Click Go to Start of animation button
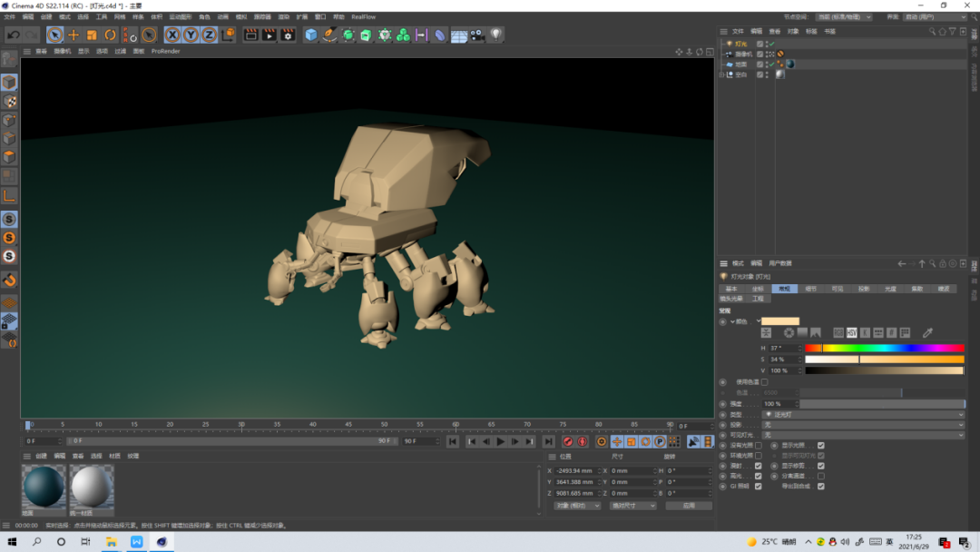980x552 pixels. pos(453,441)
